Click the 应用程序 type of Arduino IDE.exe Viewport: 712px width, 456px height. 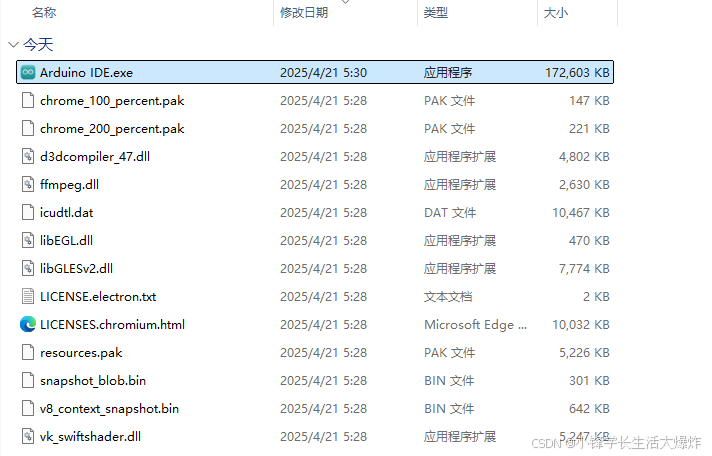448,73
